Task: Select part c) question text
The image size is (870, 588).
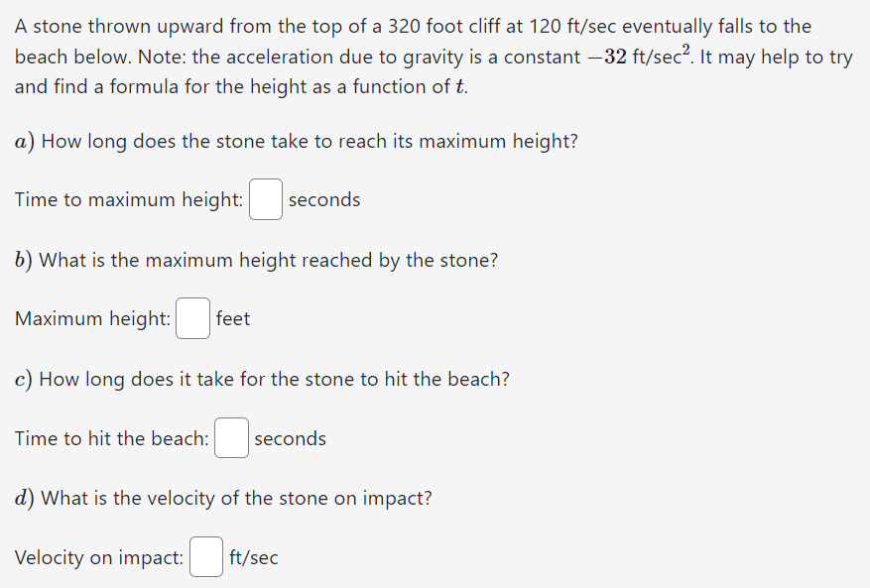Action: tap(262, 379)
